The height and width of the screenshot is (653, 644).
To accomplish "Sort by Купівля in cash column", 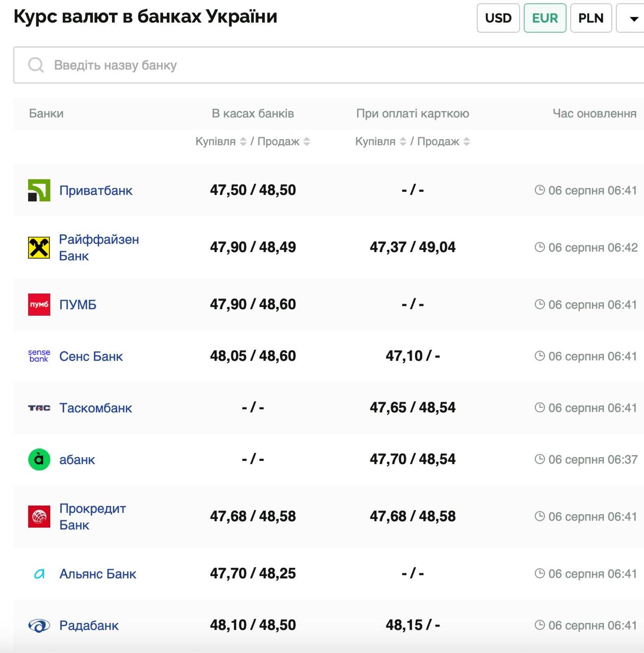I will coord(243,141).
